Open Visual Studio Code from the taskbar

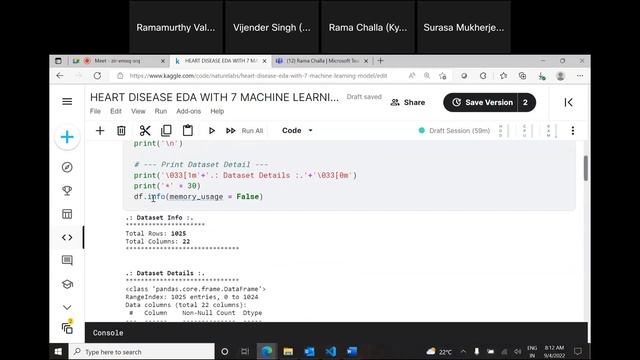pyautogui.click(x=331, y=351)
